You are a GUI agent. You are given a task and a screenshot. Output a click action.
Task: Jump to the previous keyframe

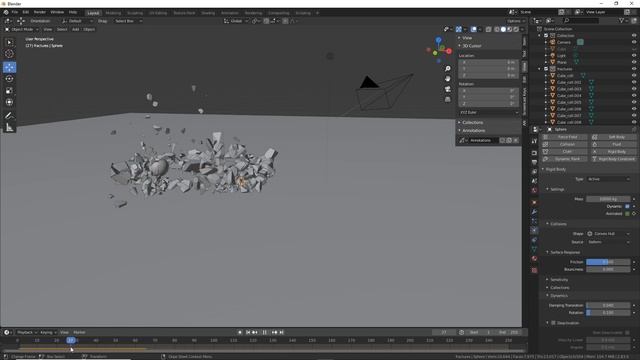[x=255, y=332]
